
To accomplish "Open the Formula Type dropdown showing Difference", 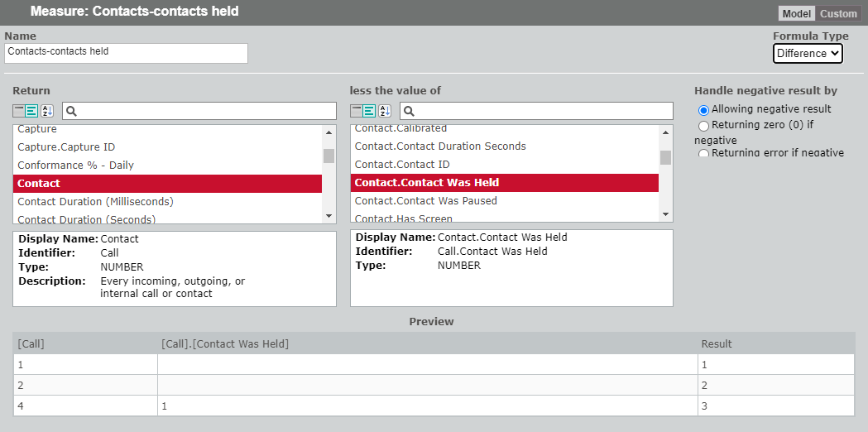I will 807,53.
